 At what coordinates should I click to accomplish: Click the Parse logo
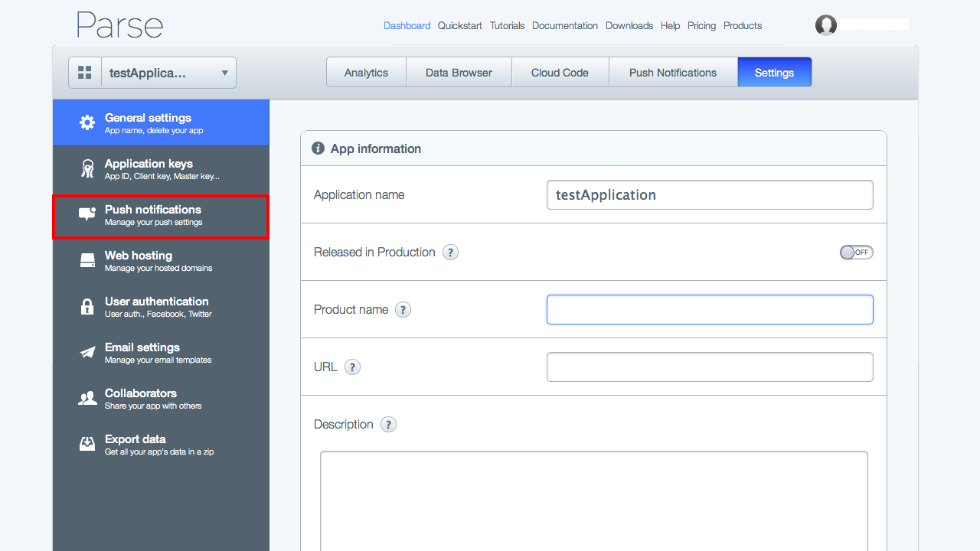(x=119, y=26)
